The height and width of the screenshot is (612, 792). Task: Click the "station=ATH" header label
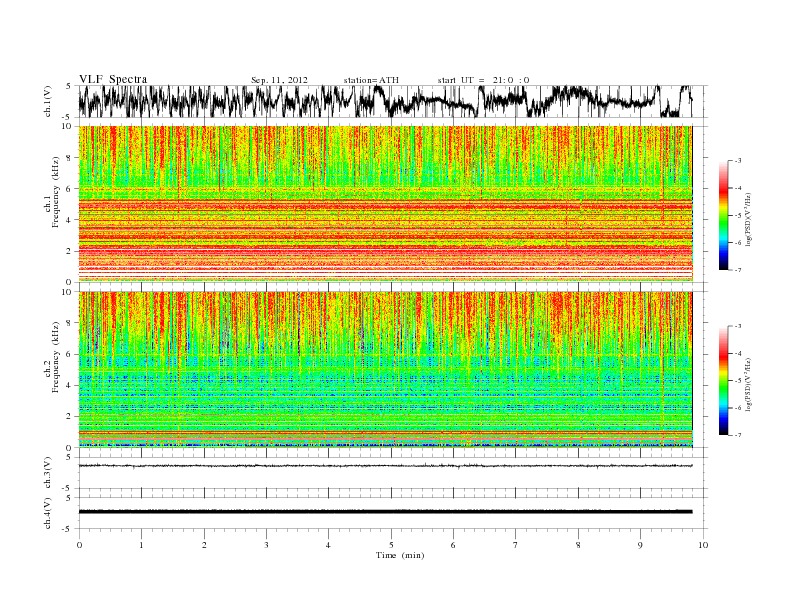click(371, 80)
